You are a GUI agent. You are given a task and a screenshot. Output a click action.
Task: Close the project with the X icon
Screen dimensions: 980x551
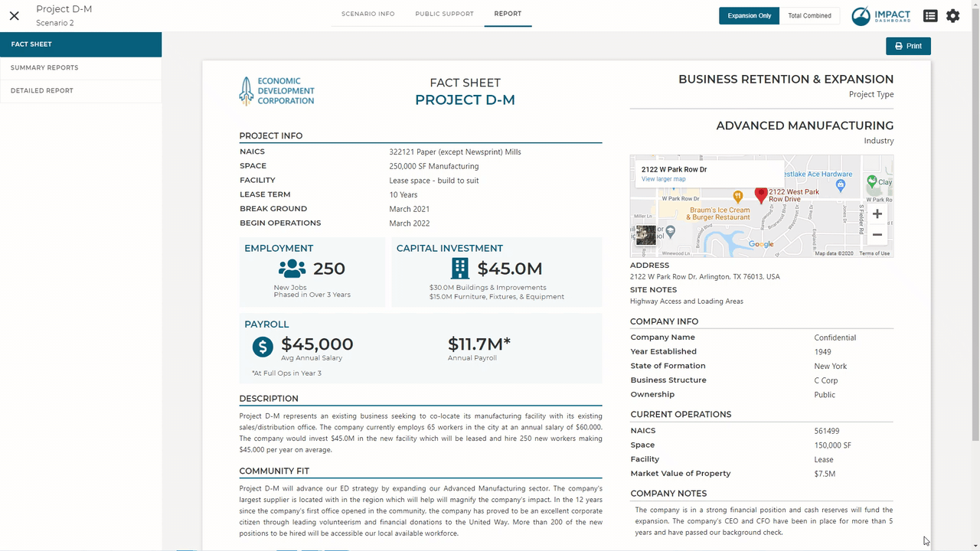14,15
